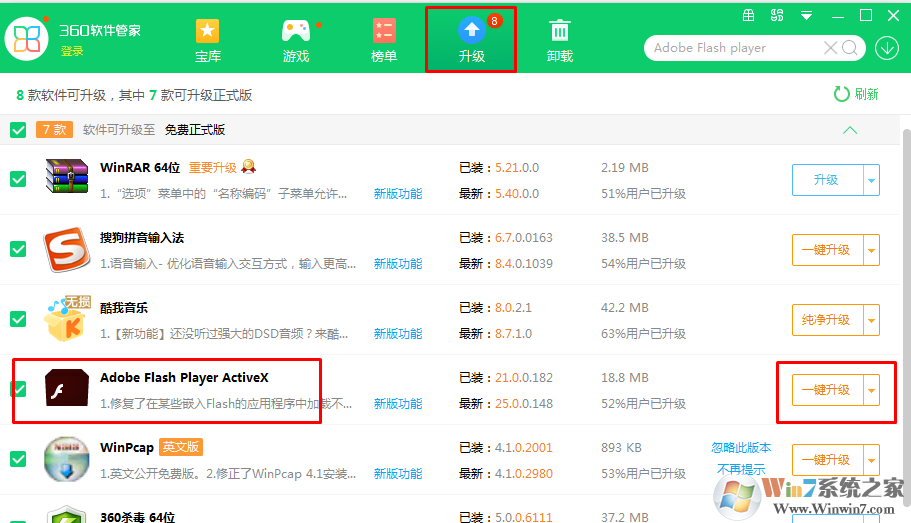Click the 360杀毒 64位 title text
Screen dimensions: 911x523
[137, 517]
